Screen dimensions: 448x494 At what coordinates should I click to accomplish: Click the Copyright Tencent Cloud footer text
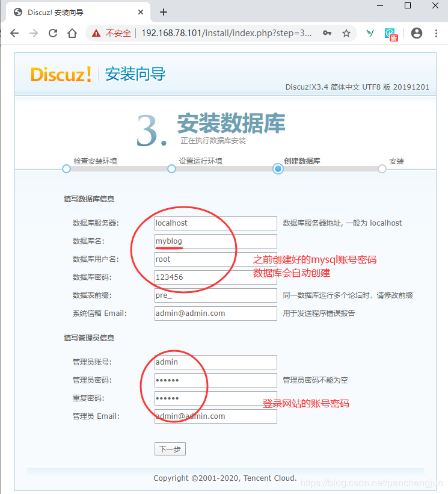(225, 478)
